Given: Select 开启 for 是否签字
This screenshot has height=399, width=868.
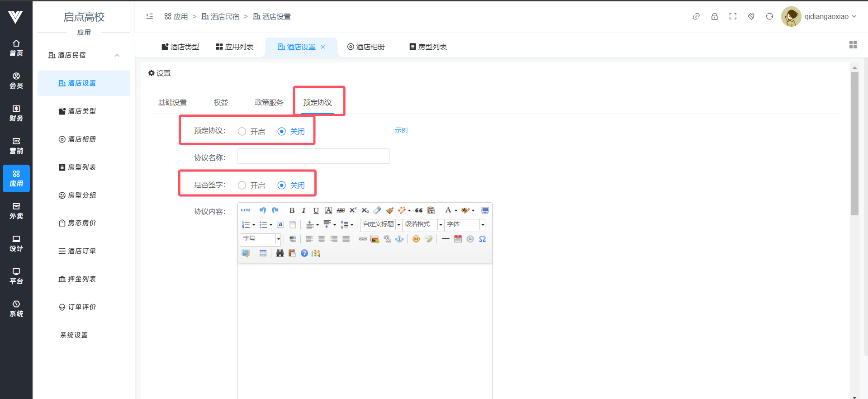Looking at the screenshot, I should [242, 185].
